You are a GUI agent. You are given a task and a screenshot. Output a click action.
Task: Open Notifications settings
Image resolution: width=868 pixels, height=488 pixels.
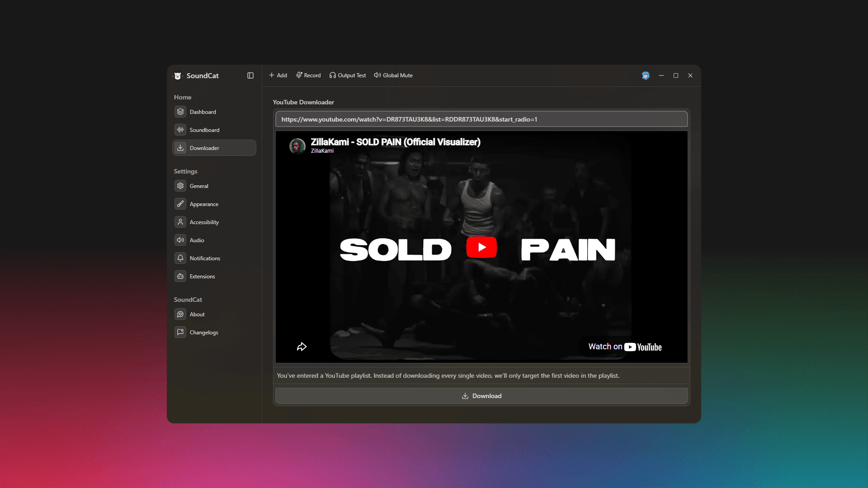click(214, 258)
